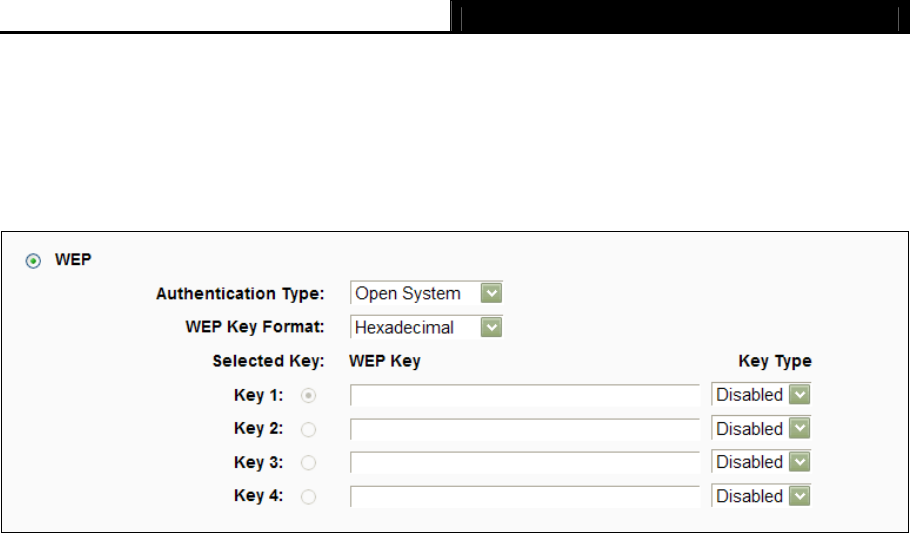Click the Key Type column header
Image resolution: width=910 pixels, height=533 pixels.
(x=774, y=361)
